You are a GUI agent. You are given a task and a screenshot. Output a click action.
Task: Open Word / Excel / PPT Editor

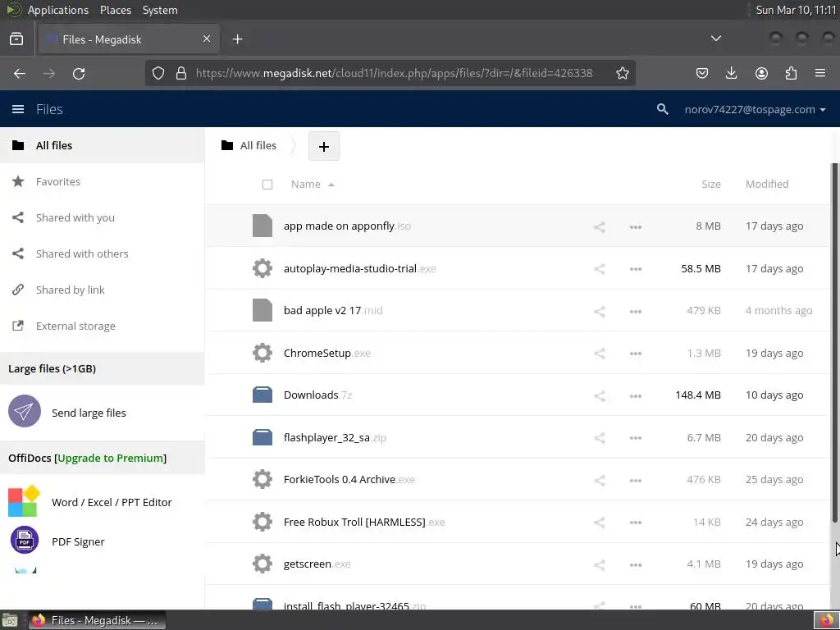pos(112,503)
